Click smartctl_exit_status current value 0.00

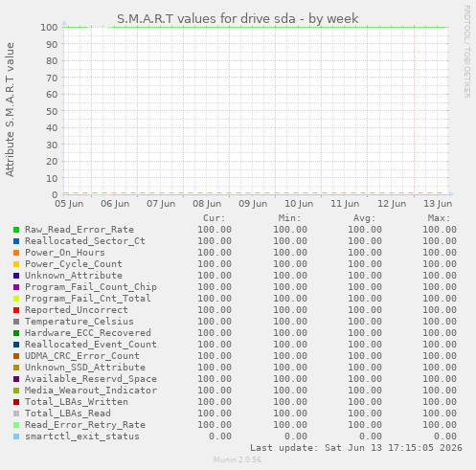(220, 436)
